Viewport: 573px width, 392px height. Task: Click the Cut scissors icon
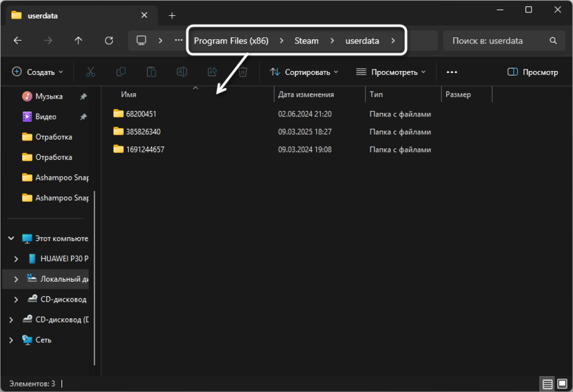(x=90, y=72)
